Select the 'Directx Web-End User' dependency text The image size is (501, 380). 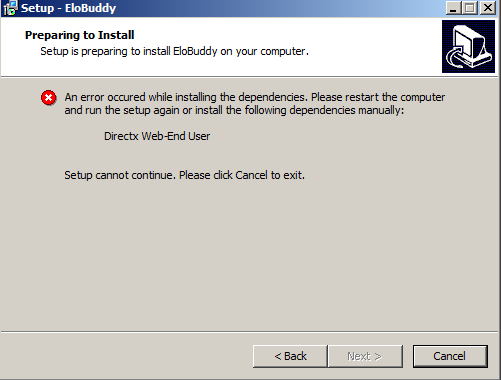pyautogui.click(x=157, y=136)
